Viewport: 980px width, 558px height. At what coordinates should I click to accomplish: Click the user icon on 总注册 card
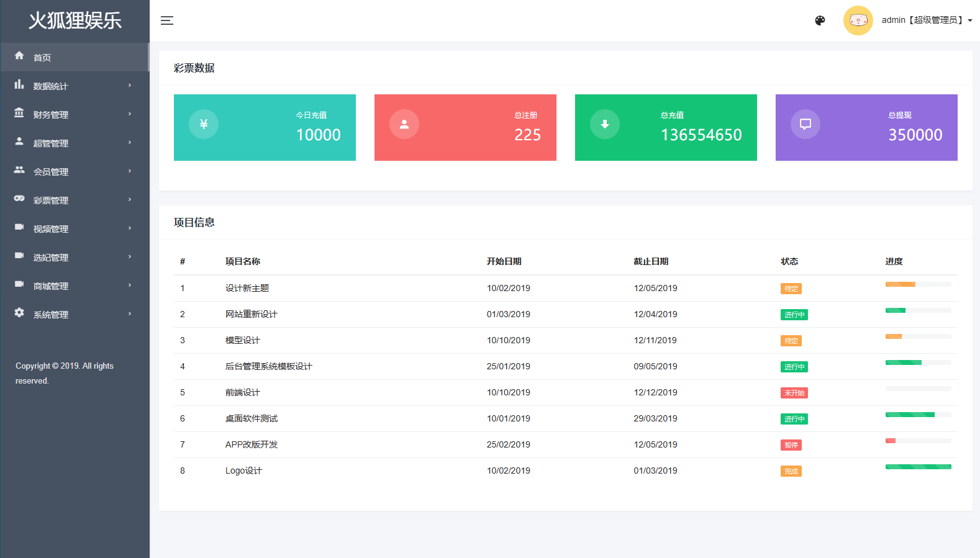404,124
